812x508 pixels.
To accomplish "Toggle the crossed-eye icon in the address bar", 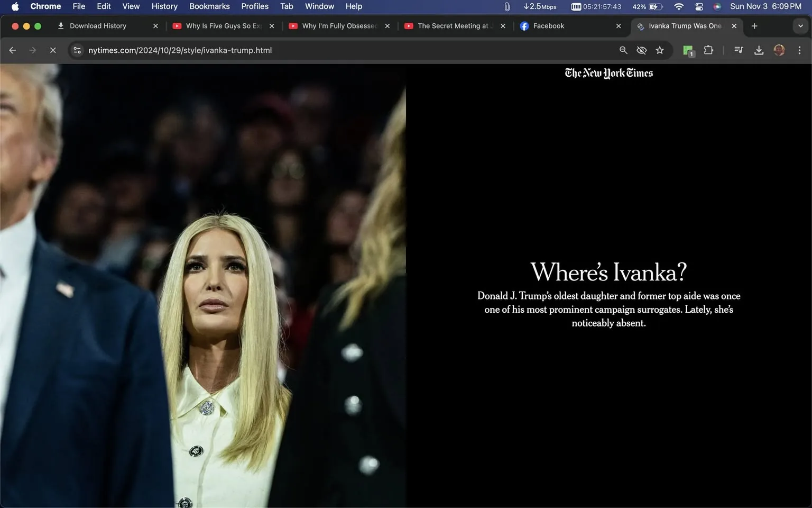I will coord(641,50).
